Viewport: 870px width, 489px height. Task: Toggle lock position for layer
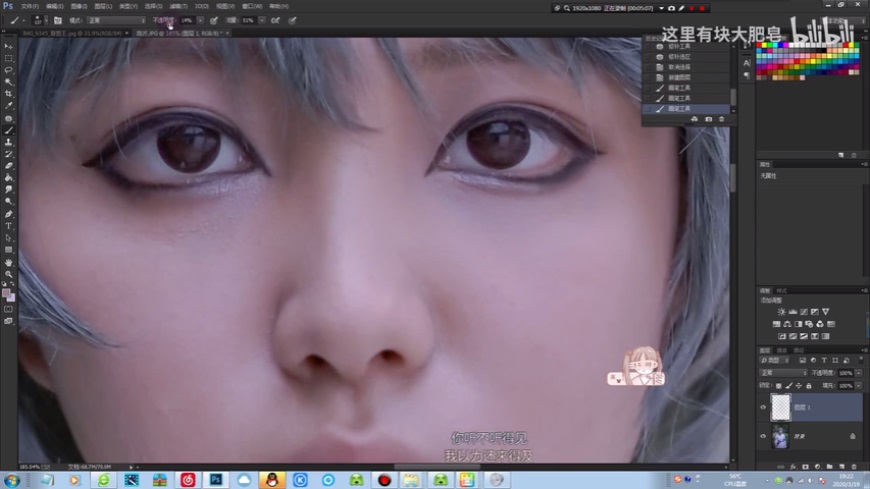[798, 386]
